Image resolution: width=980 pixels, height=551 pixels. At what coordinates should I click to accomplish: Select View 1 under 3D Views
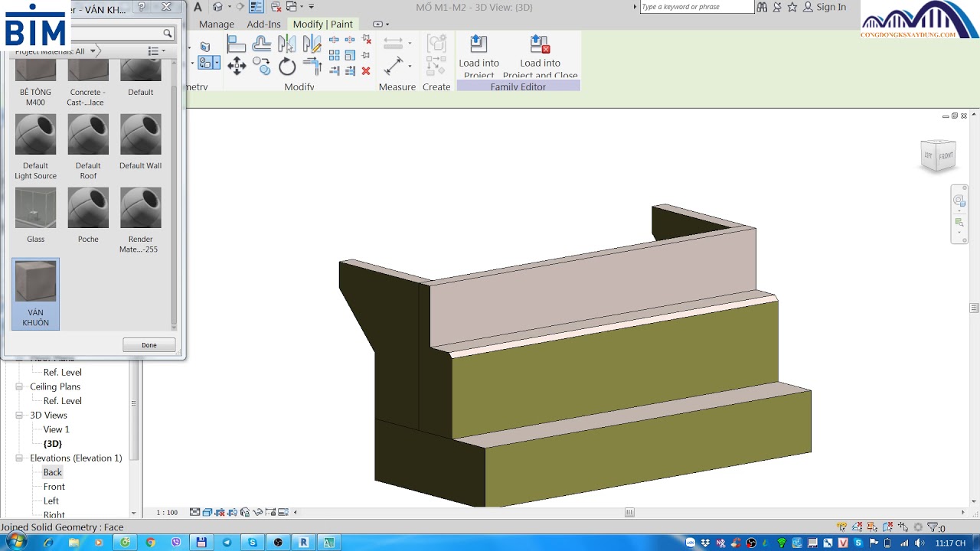pos(57,429)
